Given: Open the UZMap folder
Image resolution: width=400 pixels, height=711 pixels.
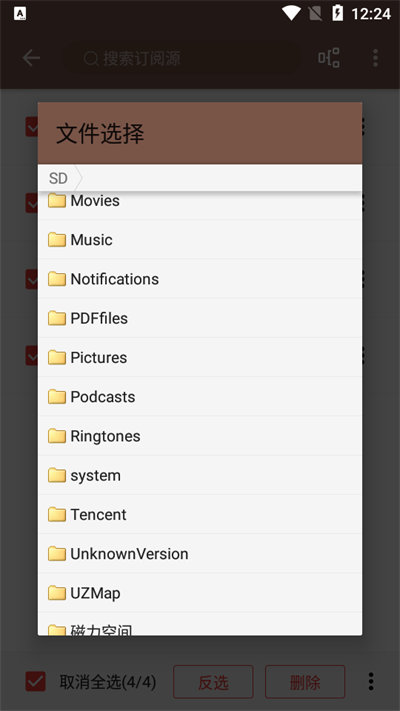Looking at the screenshot, I should tap(200, 593).
